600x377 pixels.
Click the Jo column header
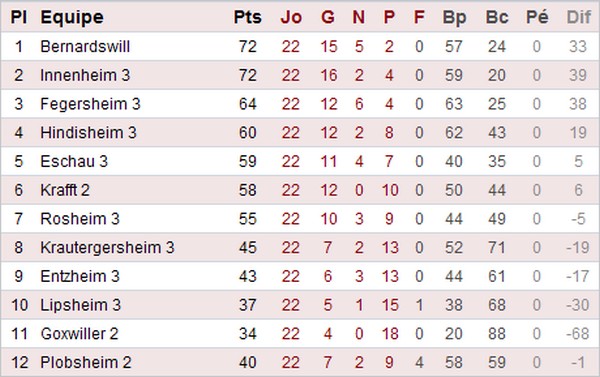(x=291, y=17)
